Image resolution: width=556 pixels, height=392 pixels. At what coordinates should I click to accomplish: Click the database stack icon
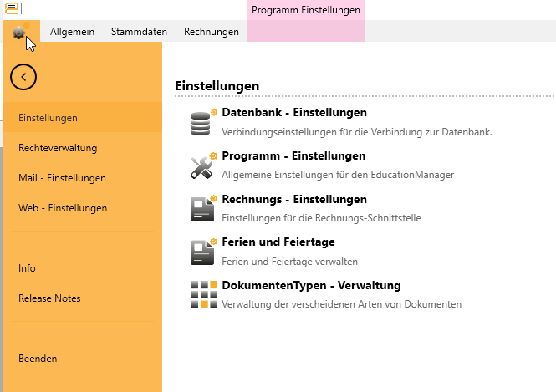click(x=201, y=124)
